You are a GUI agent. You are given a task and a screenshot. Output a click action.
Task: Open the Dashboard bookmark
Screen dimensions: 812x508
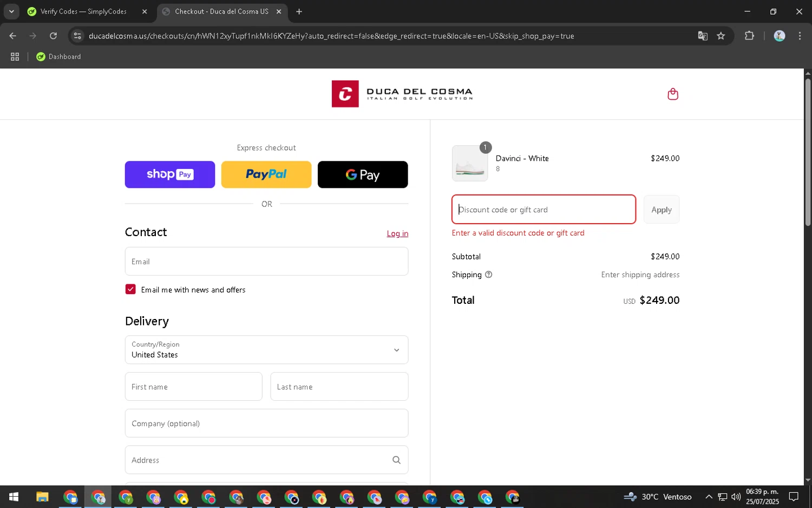click(58, 56)
